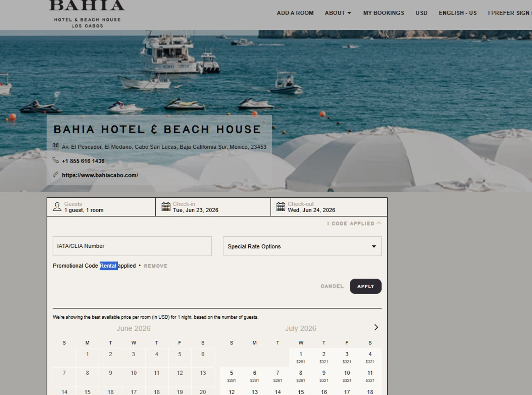Open My Bookings in navigation

(384, 13)
